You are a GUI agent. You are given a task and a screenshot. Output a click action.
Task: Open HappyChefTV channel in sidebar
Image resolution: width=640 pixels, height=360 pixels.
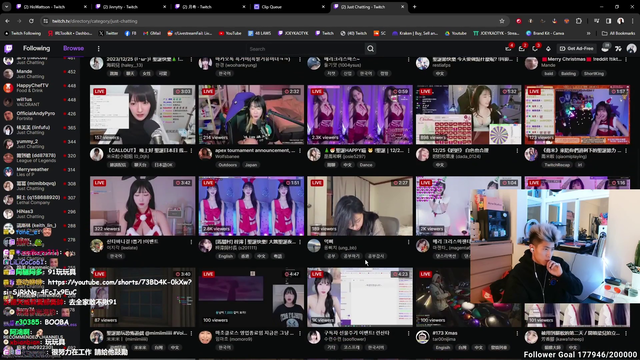pyautogui.click(x=40, y=87)
